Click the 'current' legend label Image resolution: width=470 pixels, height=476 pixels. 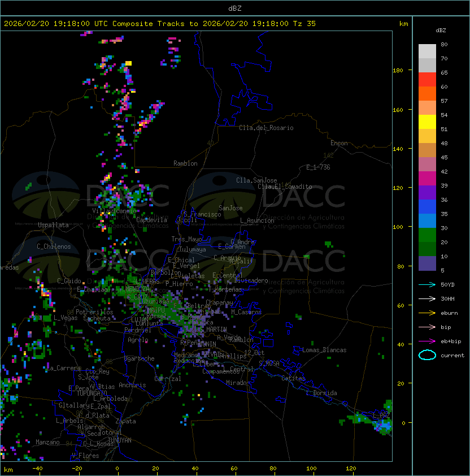point(452,356)
